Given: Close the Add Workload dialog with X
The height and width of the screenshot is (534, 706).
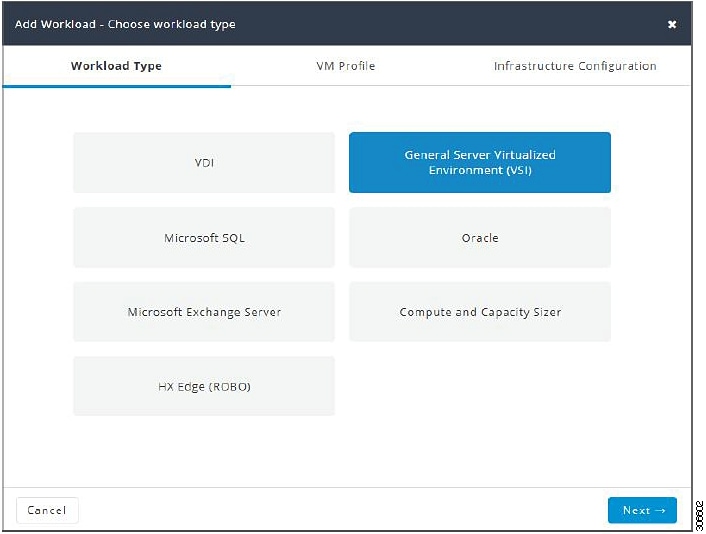Looking at the screenshot, I should 672,24.
